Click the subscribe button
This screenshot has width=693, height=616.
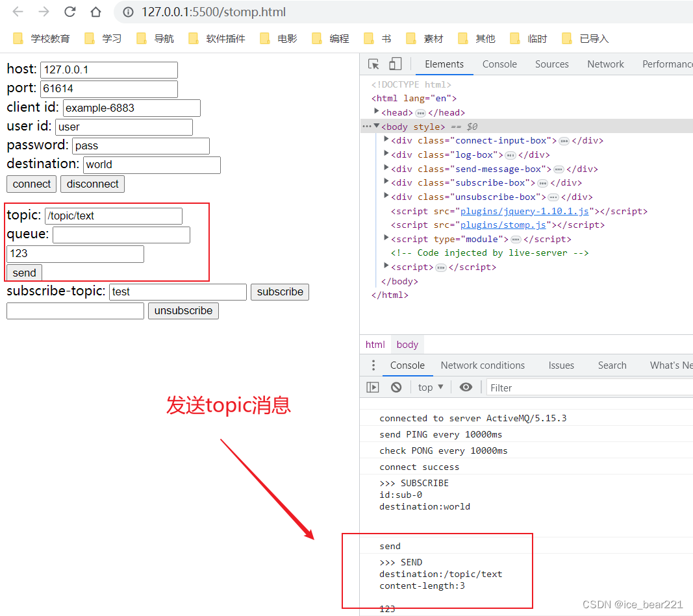tap(280, 292)
